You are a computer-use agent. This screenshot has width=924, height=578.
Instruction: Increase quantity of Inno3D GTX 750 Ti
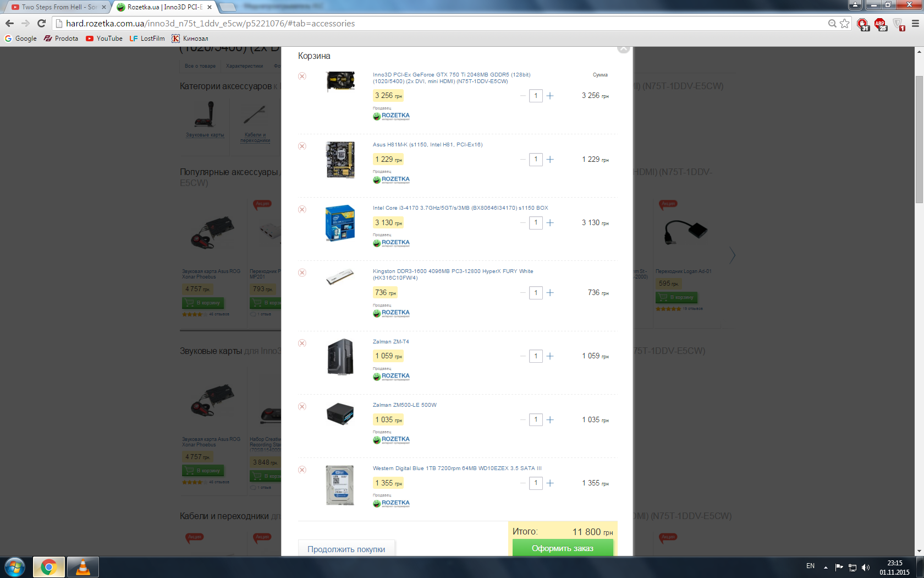[550, 96]
